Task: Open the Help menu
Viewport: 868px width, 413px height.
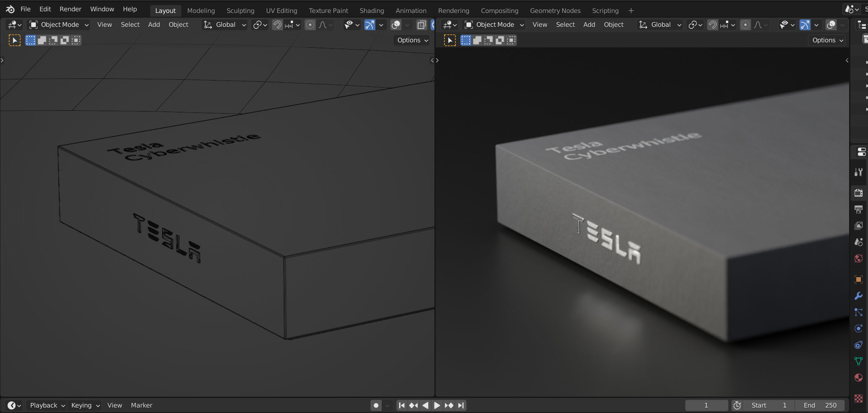Action: point(130,9)
